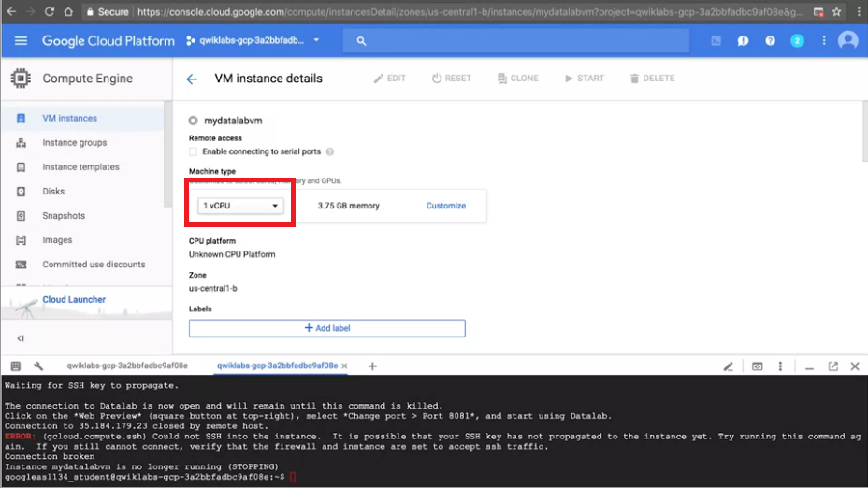Open the hamburger navigation menu
The image size is (868, 488).
[21, 40]
